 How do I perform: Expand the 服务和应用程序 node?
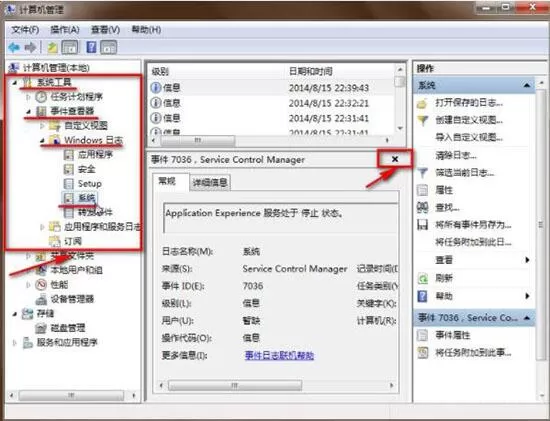click(x=15, y=342)
